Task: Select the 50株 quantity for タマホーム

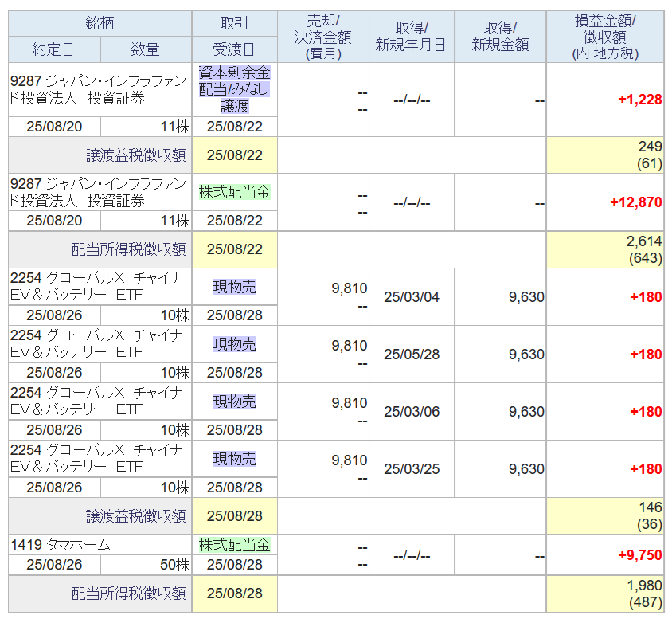Action: click(175, 565)
